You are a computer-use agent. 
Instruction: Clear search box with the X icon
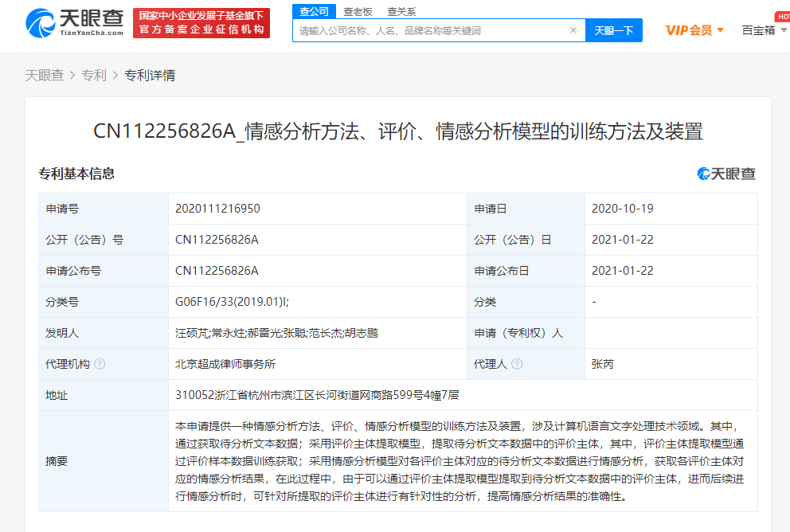(x=573, y=30)
